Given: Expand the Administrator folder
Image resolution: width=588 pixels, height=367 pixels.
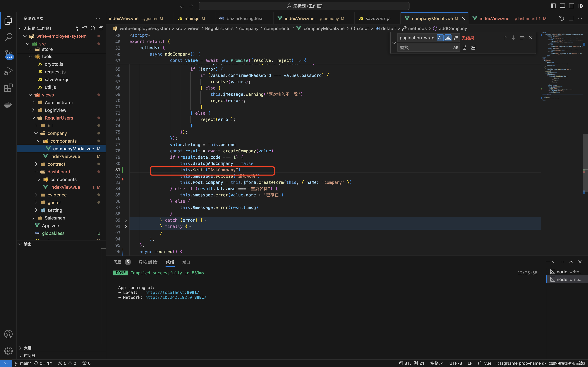Looking at the screenshot, I should (x=59, y=102).
